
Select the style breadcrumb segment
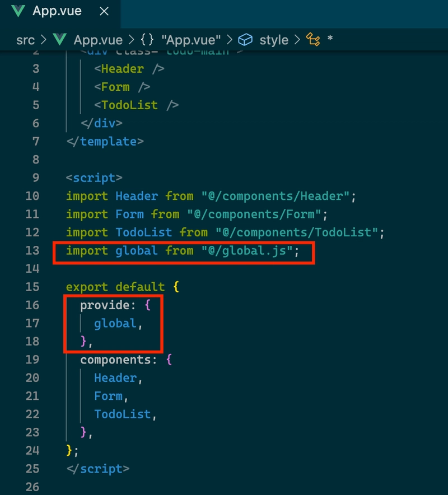click(274, 40)
